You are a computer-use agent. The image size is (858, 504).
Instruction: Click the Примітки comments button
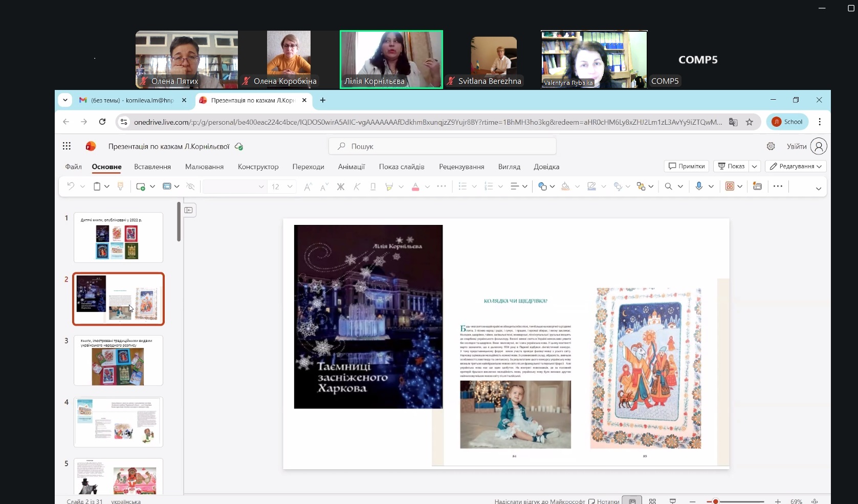tap(686, 166)
